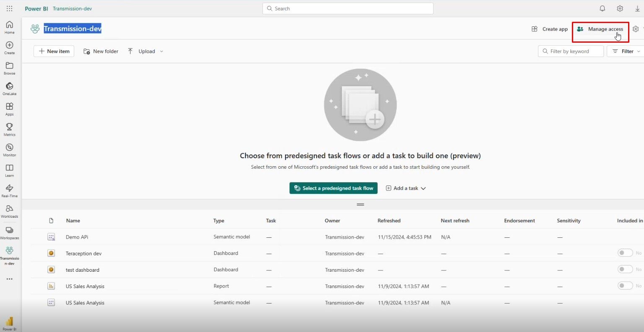This screenshot has width=644, height=332.
Task: Sort by Endorsement column header
Action: pyautogui.click(x=519, y=221)
